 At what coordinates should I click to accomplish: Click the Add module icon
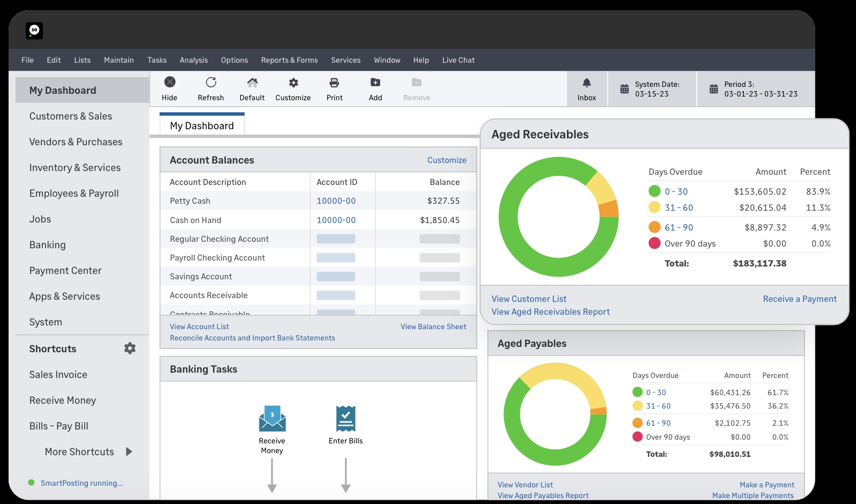click(375, 82)
